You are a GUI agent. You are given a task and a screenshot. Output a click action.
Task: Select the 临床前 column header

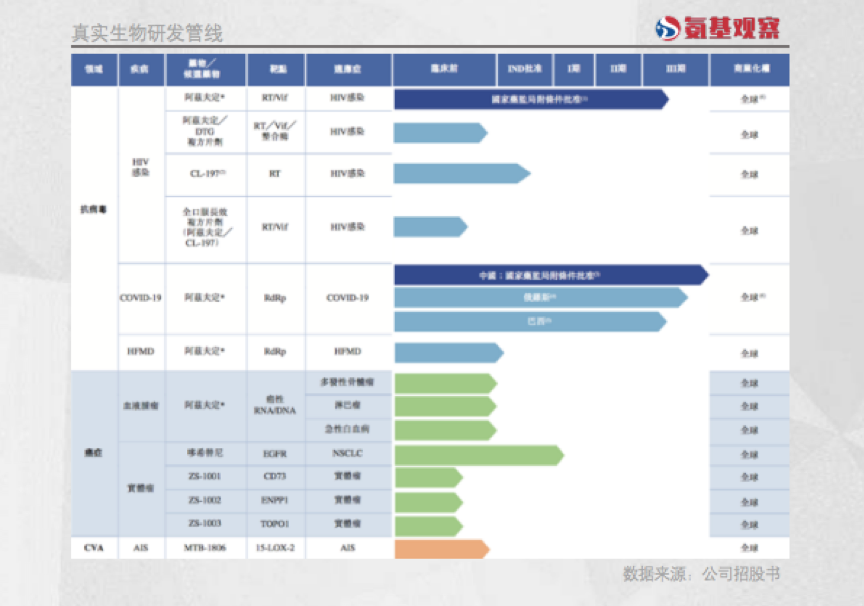coord(444,69)
